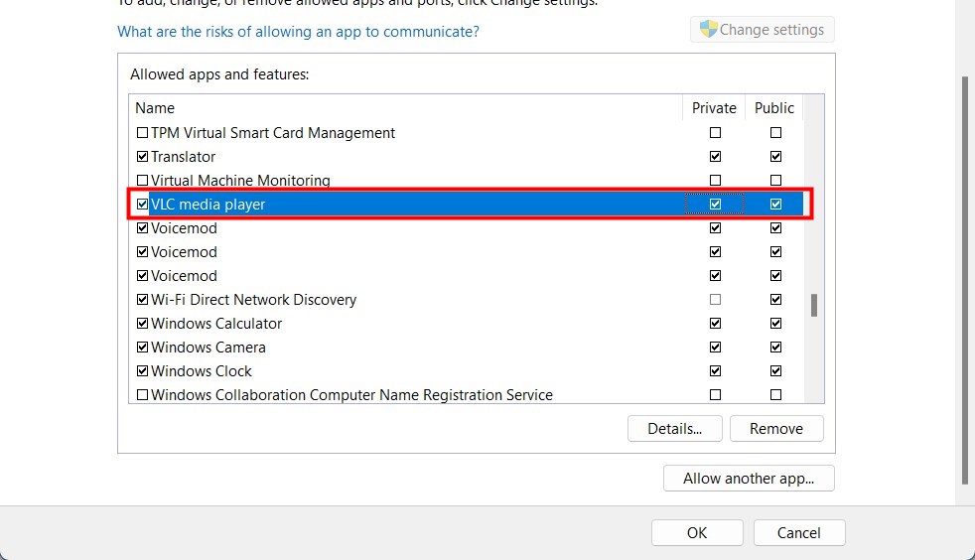Screen dimensions: 975x560
Task: Uncheck Windows Camera name checkbox
Action: (x=142, y=347)
